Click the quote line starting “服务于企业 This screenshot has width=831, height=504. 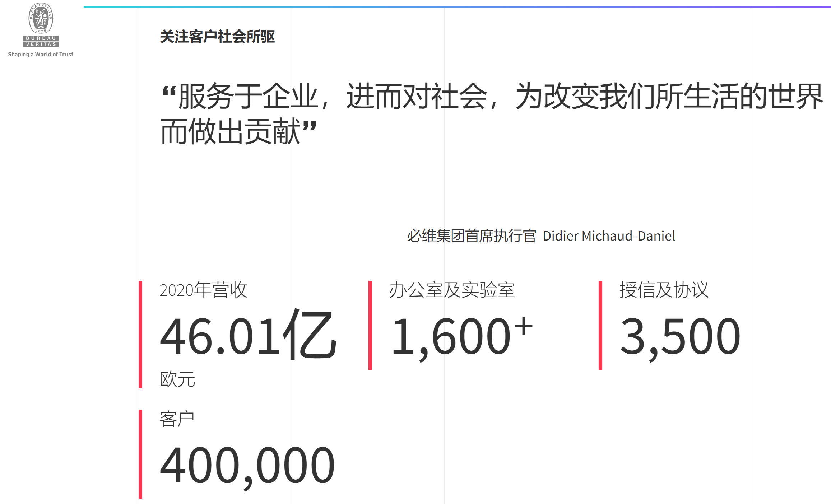(492, 96)
